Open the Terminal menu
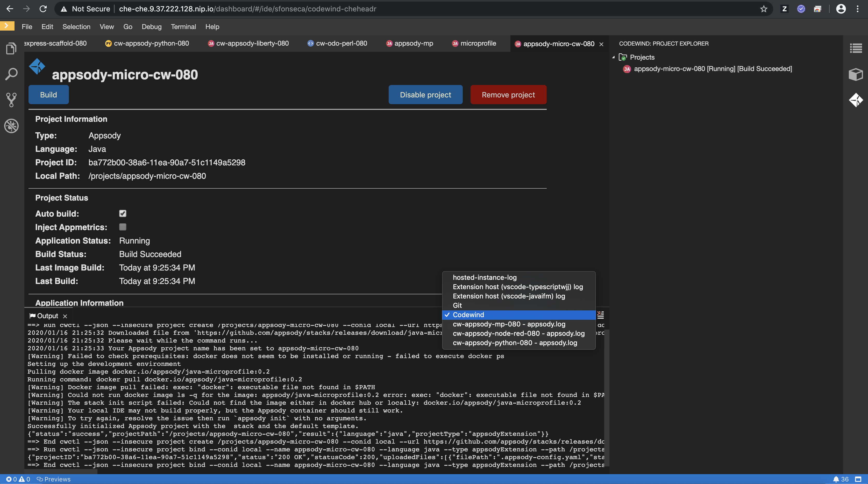 tap(183, 27)
